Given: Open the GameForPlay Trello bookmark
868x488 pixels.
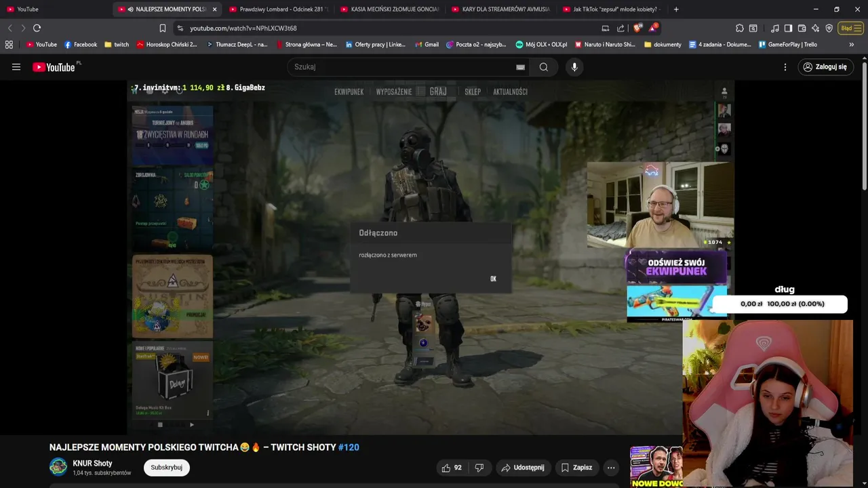Looking at the screenshot, I should point(787,45).
